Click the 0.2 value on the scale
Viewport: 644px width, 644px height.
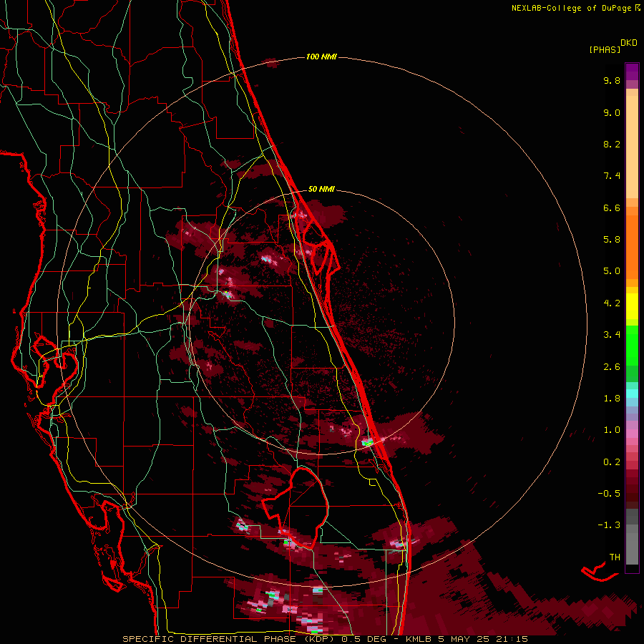click(612, 462)
